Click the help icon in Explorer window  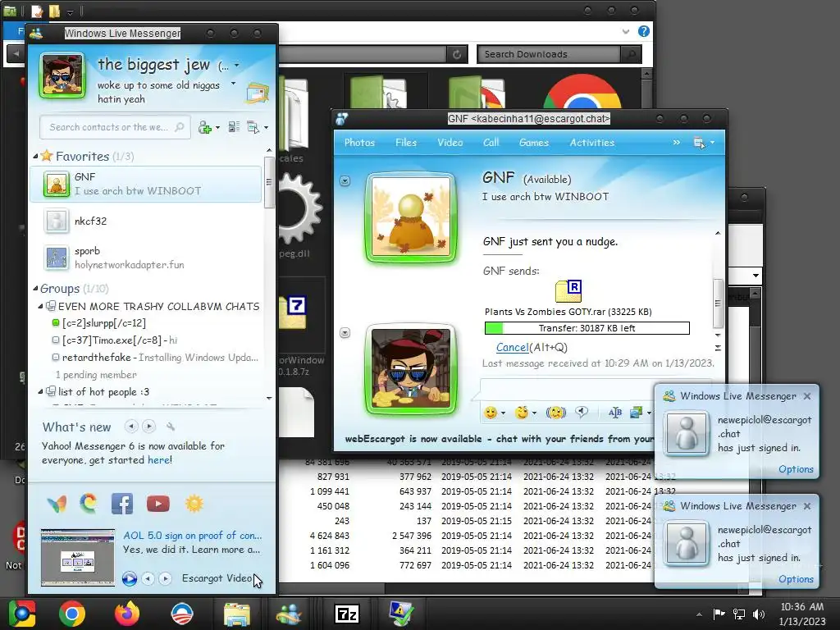coord(644,31)
